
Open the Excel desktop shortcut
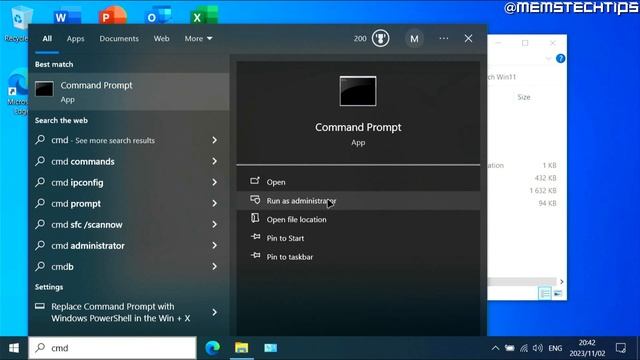point(204,16)
